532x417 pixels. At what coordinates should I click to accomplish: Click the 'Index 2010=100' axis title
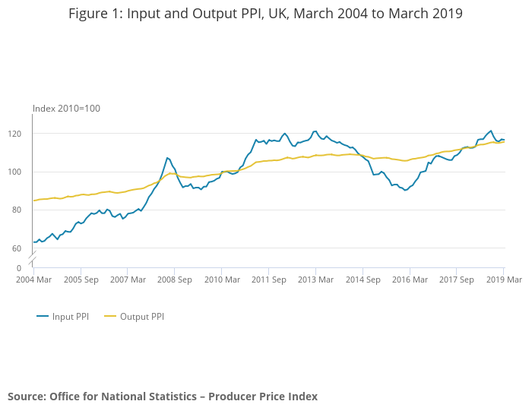coord(66,109)
